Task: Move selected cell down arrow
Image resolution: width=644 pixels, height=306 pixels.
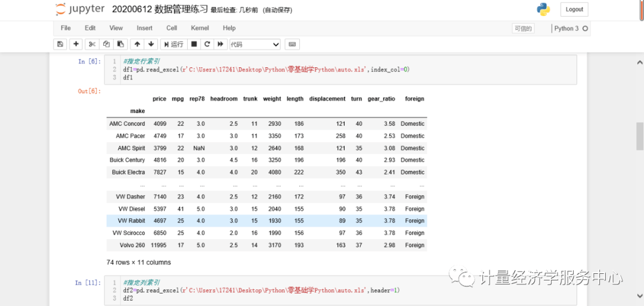Action: [x=151, y=44]
